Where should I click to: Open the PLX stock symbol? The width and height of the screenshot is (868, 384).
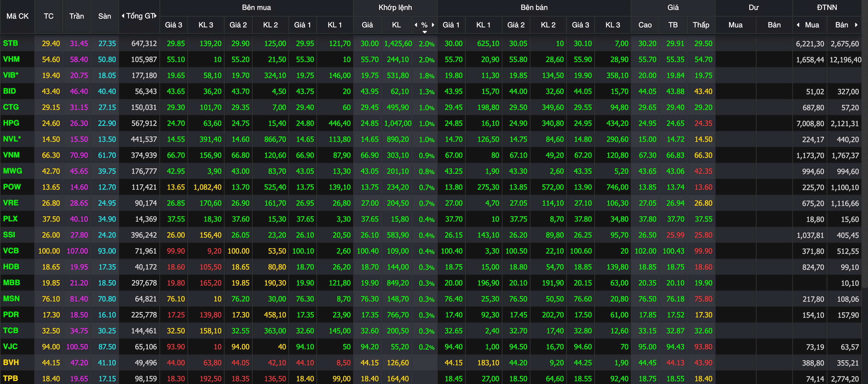10,219
